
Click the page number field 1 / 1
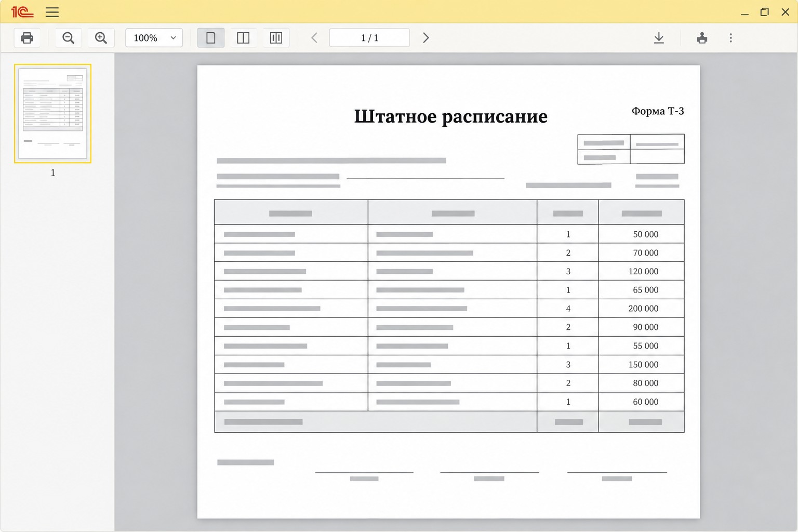(x=369, y=38)
